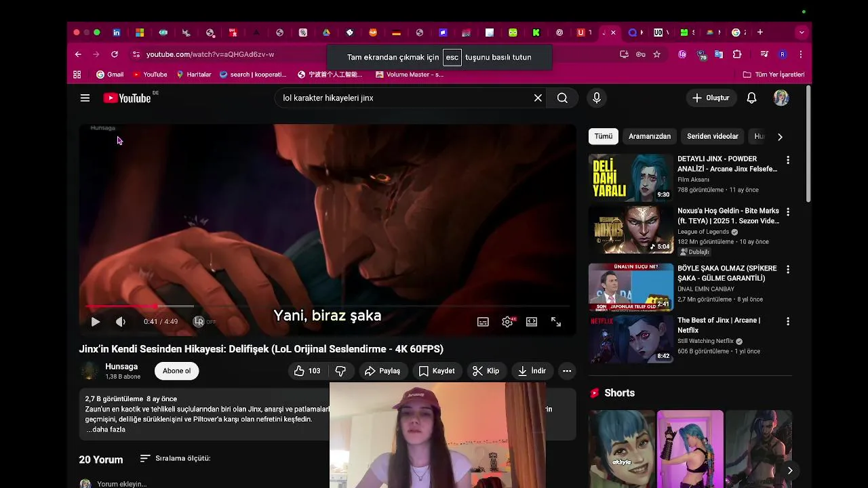Switch to theater mode

pos(532,322)
